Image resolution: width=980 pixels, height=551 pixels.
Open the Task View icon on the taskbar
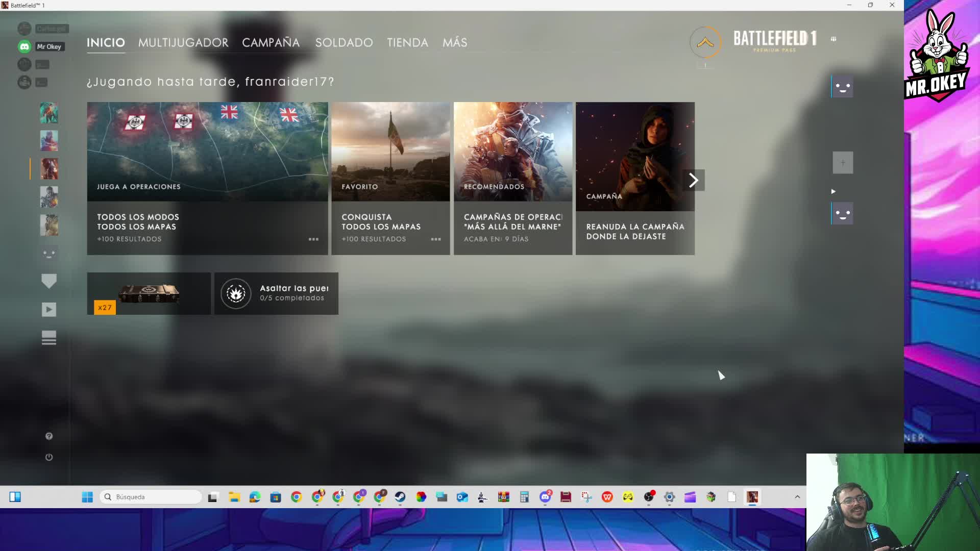click(213, 497)
